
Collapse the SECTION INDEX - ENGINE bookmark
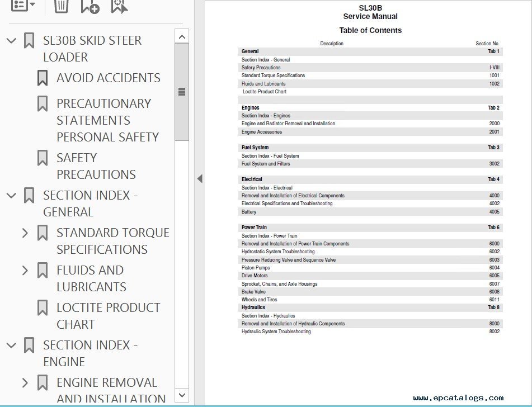point(12,346)
